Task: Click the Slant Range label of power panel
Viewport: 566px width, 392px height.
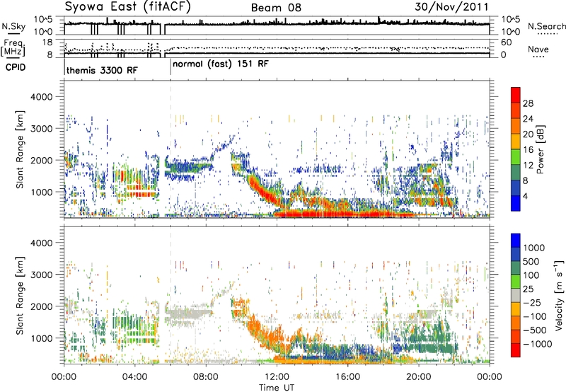Action: tap(20, 149)
